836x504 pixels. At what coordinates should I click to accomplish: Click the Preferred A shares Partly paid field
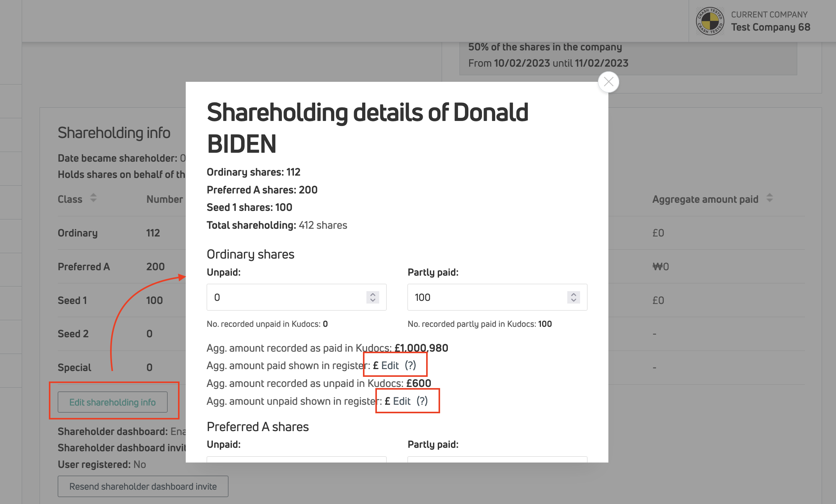click(x=497, y=459)
